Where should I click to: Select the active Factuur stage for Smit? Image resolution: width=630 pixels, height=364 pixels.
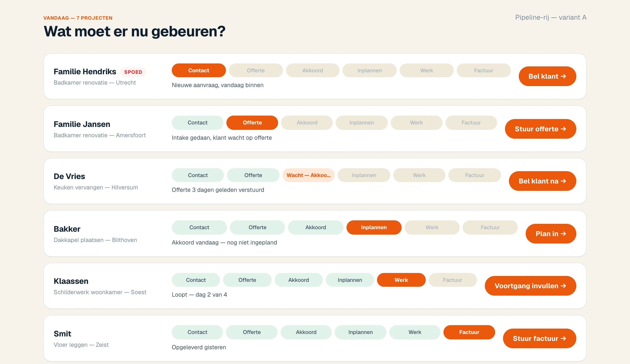click(469, 332)
